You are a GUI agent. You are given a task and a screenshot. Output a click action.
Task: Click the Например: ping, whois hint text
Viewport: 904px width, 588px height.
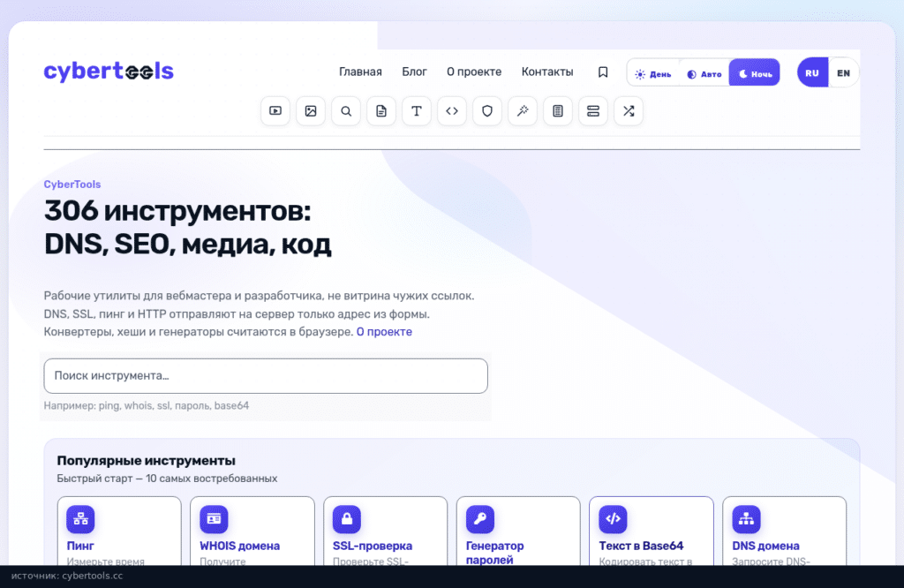point(147,405)
